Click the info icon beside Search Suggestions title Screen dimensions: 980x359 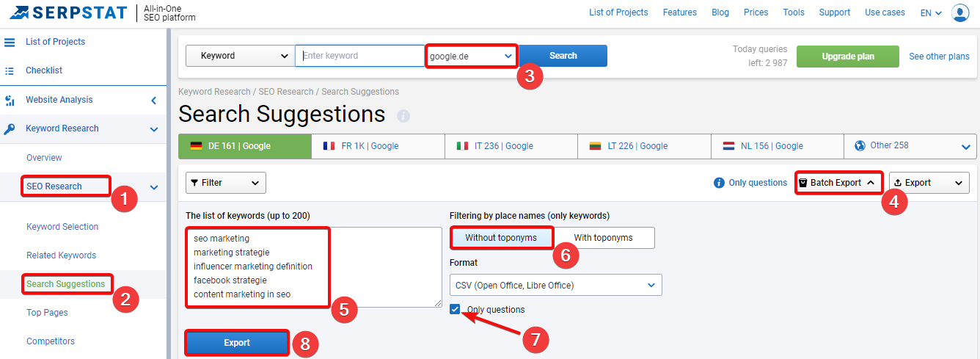tap(403, 116)
